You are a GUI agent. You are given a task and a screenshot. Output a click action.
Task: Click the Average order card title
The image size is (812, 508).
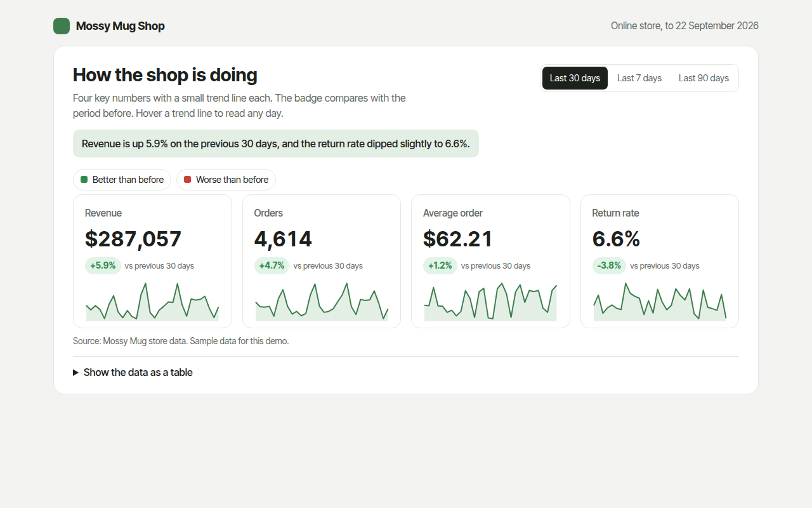[x=453, y=213]
